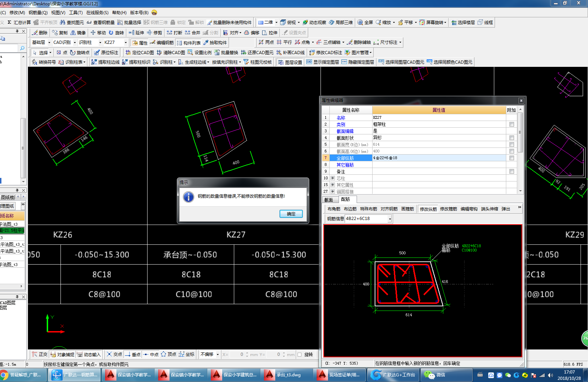Expand the 其它属性 property group
The width and height of the screenshot is (588, 382).
(333, 185)
